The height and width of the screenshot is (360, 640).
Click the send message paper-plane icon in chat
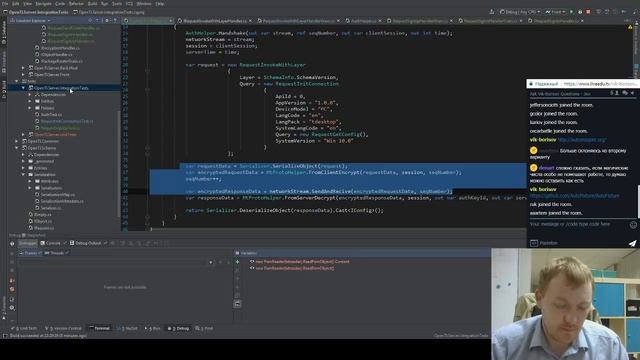632,243
